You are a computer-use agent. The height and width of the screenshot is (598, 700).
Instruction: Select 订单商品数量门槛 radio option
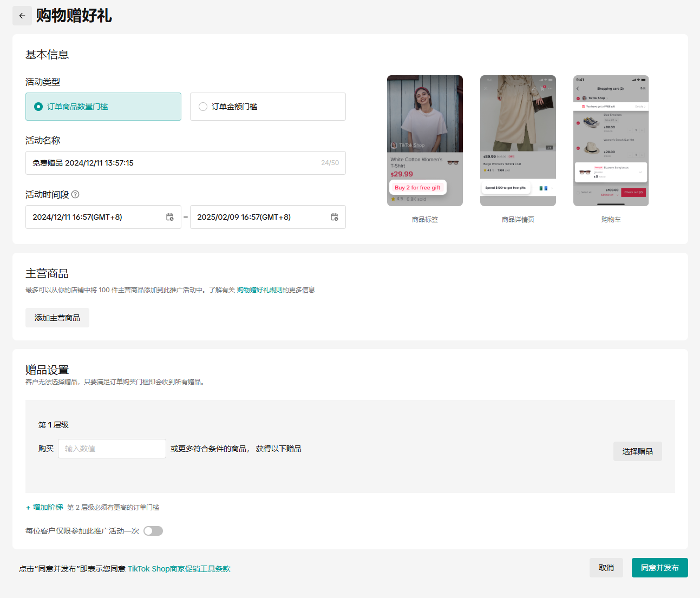38,107
